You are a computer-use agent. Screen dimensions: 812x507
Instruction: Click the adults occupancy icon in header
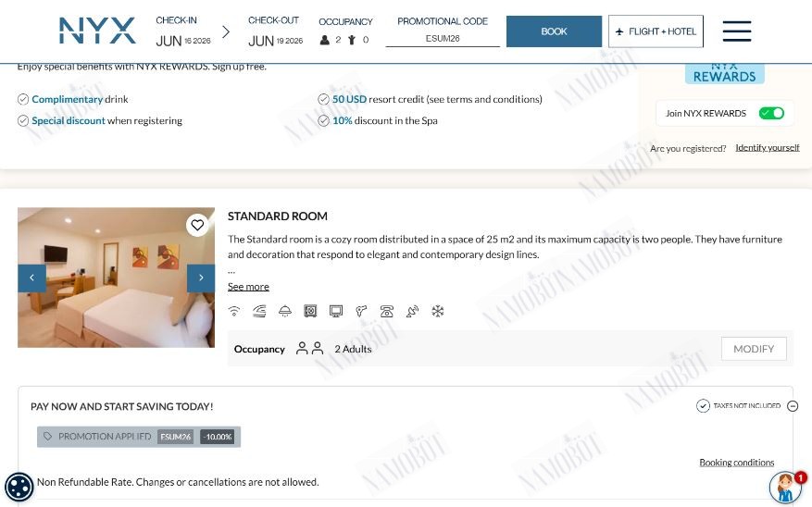coord(325,40)
